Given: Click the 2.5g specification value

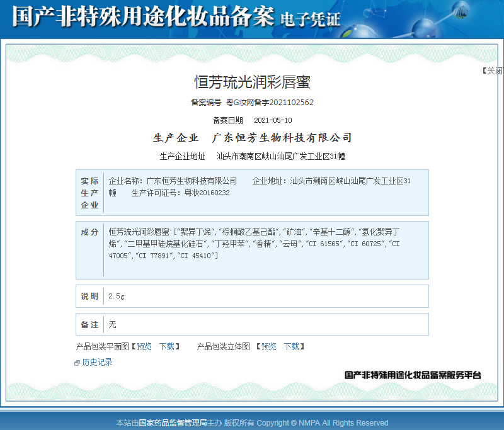Looking at the screenshot, I should tap(117, 296).
